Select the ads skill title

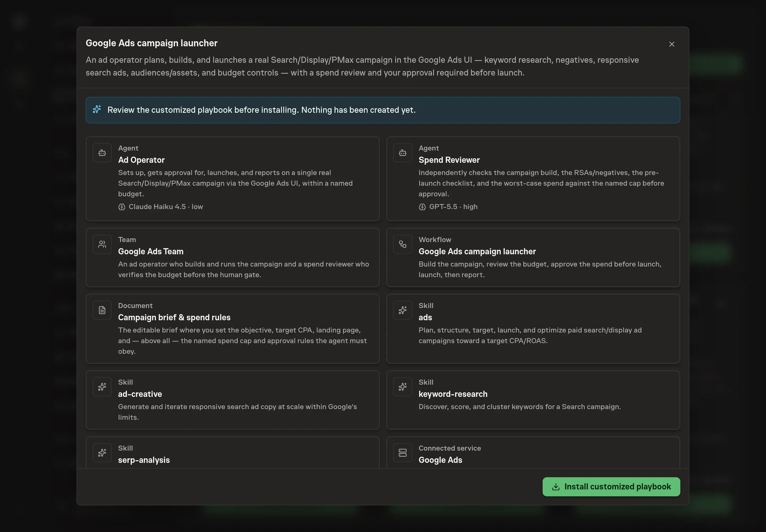pos(425,318)
